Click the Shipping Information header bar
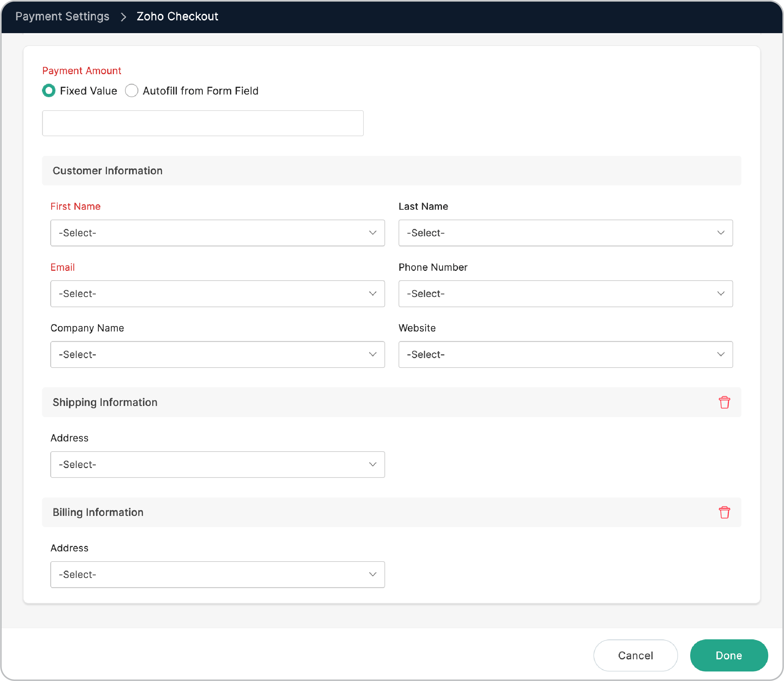784x681 pixels. pos(105,402)
